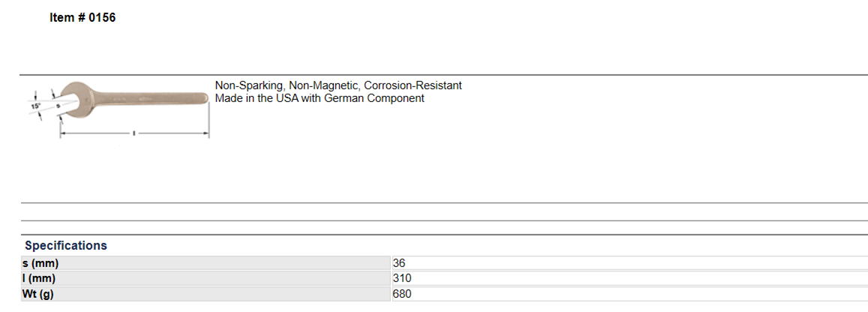The height and width of the screenshot is (312, 868).
Task: Select the s (mm) row label
Action: pos(41,263)
